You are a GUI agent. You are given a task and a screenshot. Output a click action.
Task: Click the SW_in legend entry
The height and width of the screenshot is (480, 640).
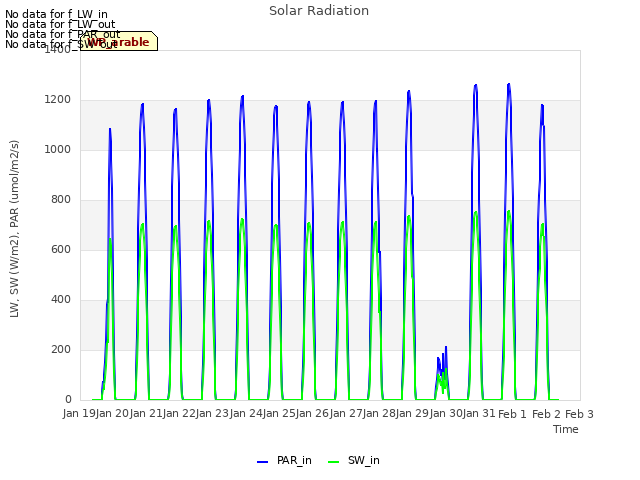click(x=354, y=461)
